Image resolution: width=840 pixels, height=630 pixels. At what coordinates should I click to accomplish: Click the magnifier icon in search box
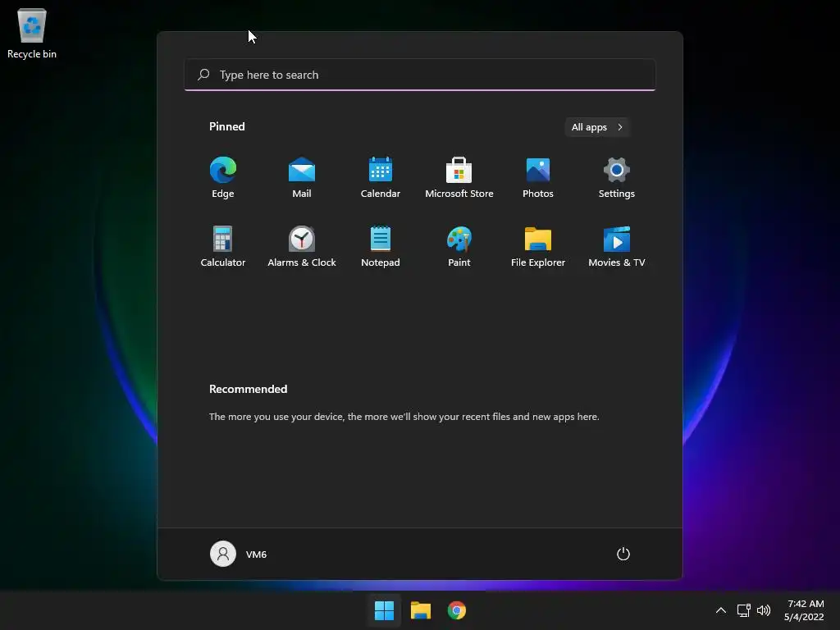click(x=203, y=75)
